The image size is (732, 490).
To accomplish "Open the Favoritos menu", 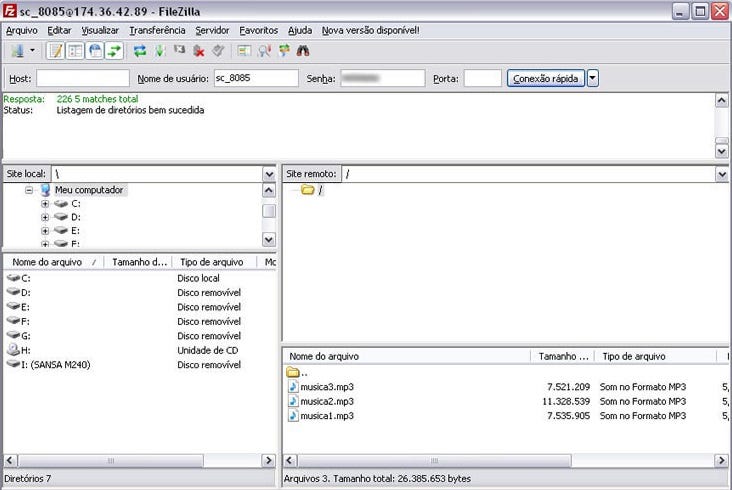I will tap(259, 30).
